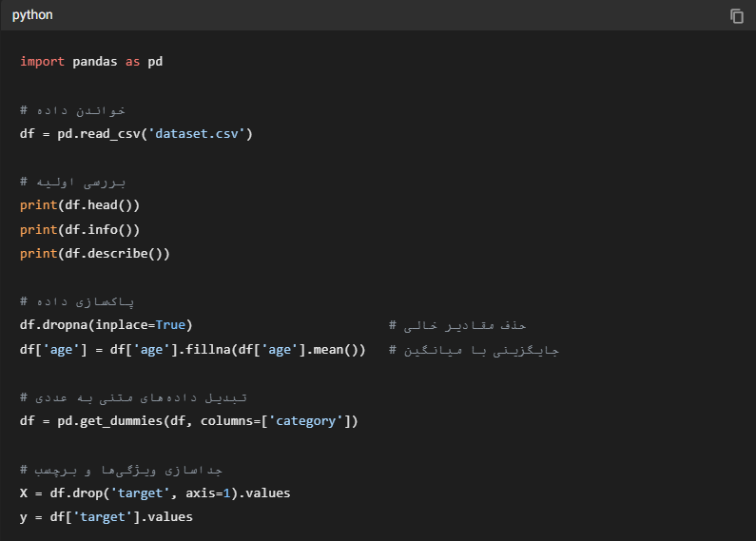Click the X = df.drop line
Viewport: 756px width, 541px height.
coord(155,493)
